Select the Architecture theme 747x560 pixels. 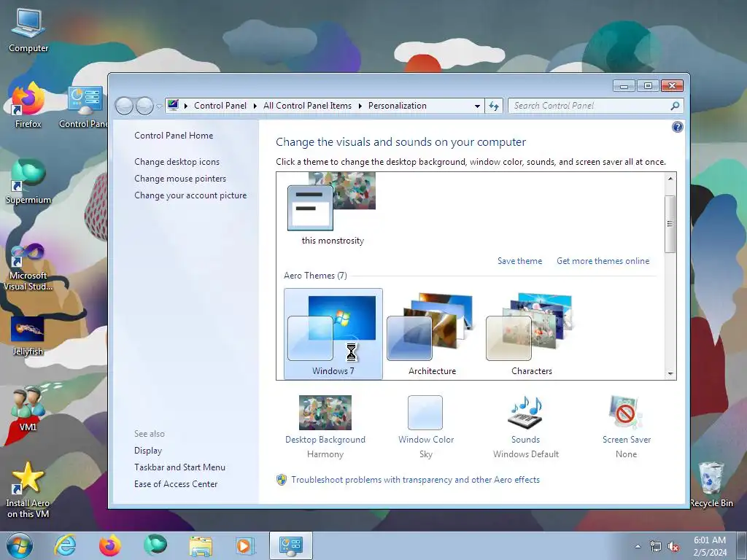coord(432,334)
